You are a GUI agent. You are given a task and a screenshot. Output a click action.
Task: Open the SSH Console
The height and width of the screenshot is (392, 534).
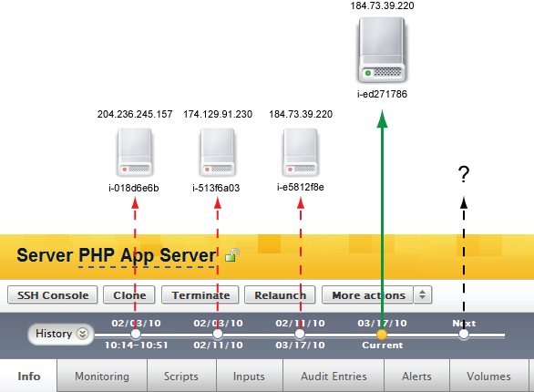point(53,295)
